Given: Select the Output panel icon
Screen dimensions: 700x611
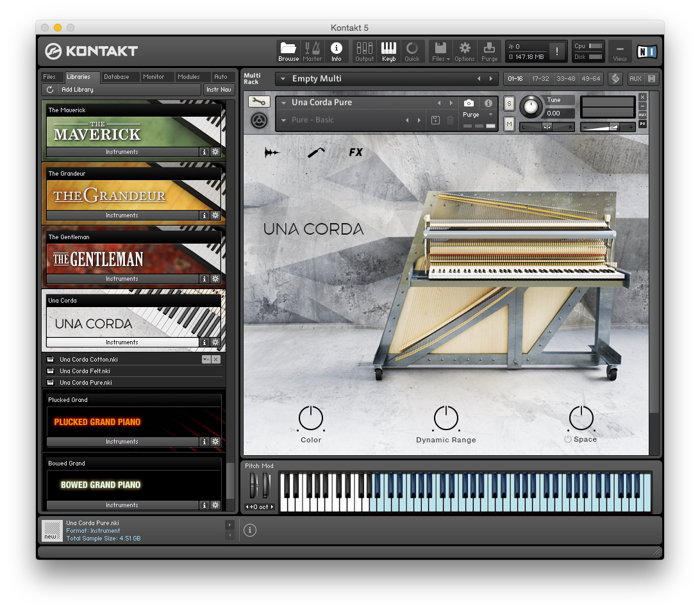Looking at the screenshot, I should [x=364, y=51].
